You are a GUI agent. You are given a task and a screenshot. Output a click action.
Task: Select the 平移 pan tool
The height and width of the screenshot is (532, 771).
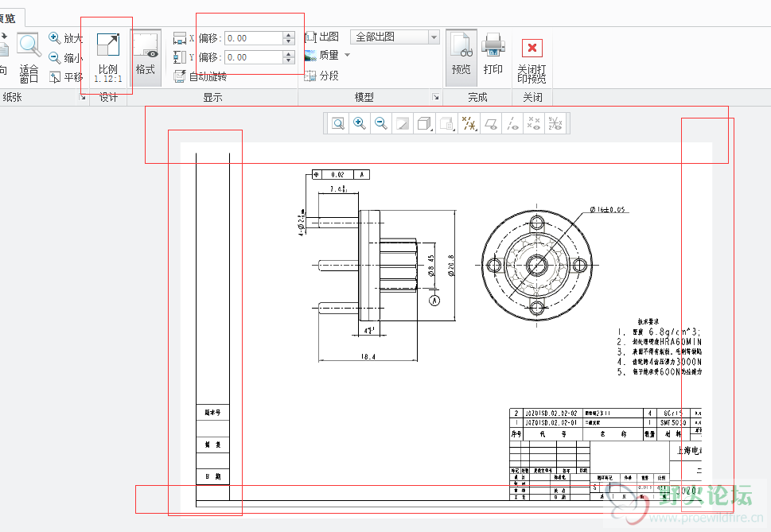tap(65, 77)
